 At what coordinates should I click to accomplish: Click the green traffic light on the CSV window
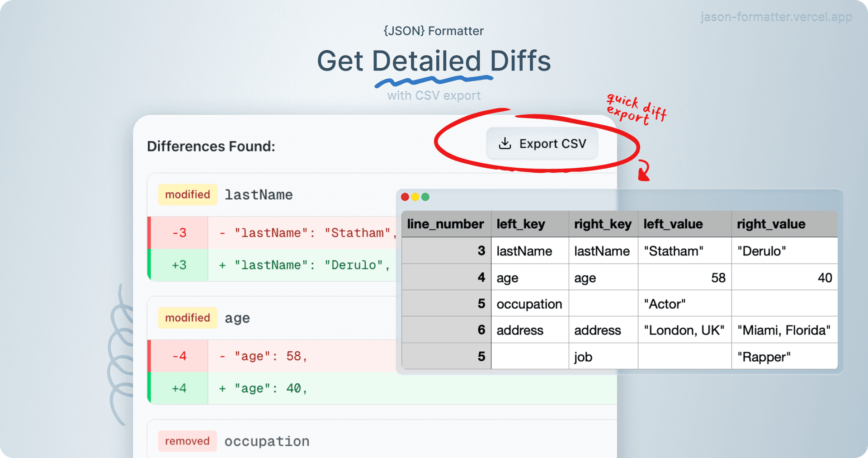(425, 197)
